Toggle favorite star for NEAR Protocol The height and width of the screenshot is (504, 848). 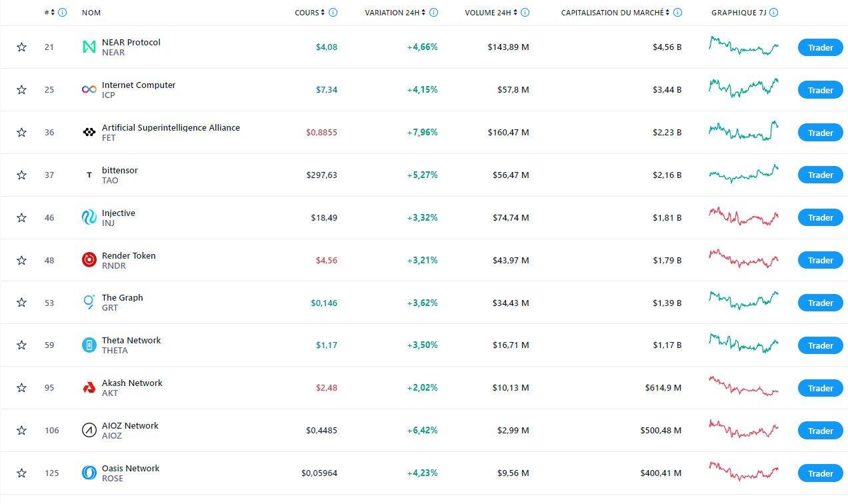(21, 47)
